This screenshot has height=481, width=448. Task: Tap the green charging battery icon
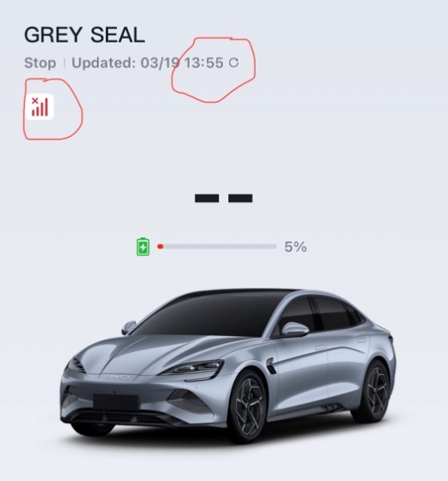pyautogui.click(x=143, y=247)
